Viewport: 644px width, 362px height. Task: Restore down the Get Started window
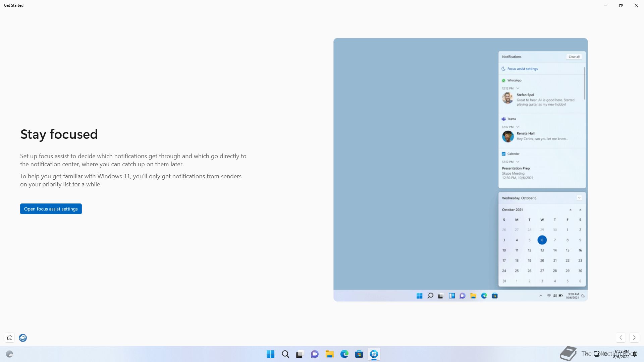pyautogui.click(x=621, y=5)
